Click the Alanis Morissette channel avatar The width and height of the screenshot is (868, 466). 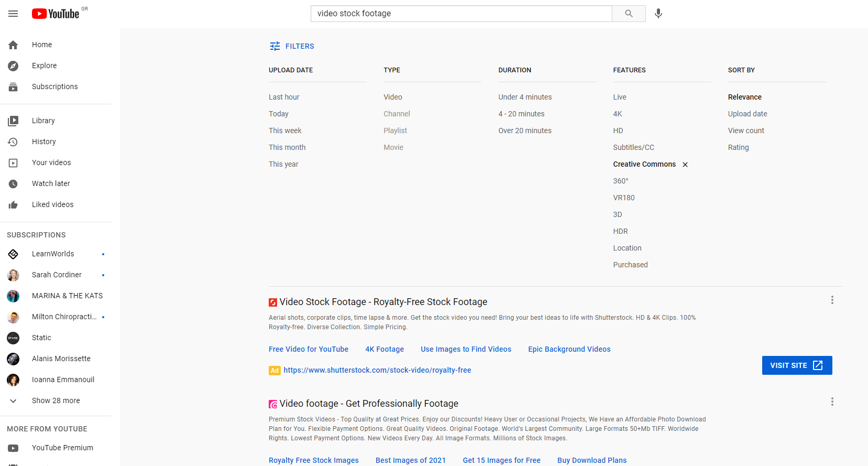pos(13,359)
